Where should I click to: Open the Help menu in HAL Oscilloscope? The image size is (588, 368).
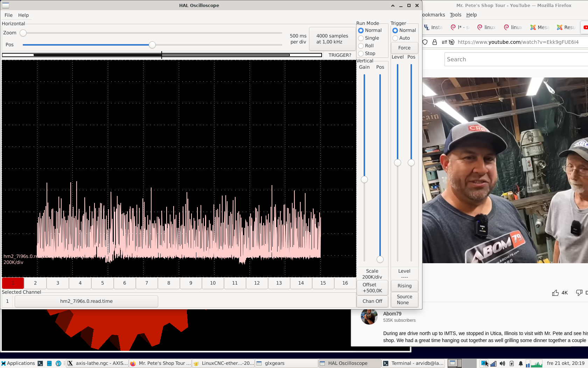(x=23, y=15)
